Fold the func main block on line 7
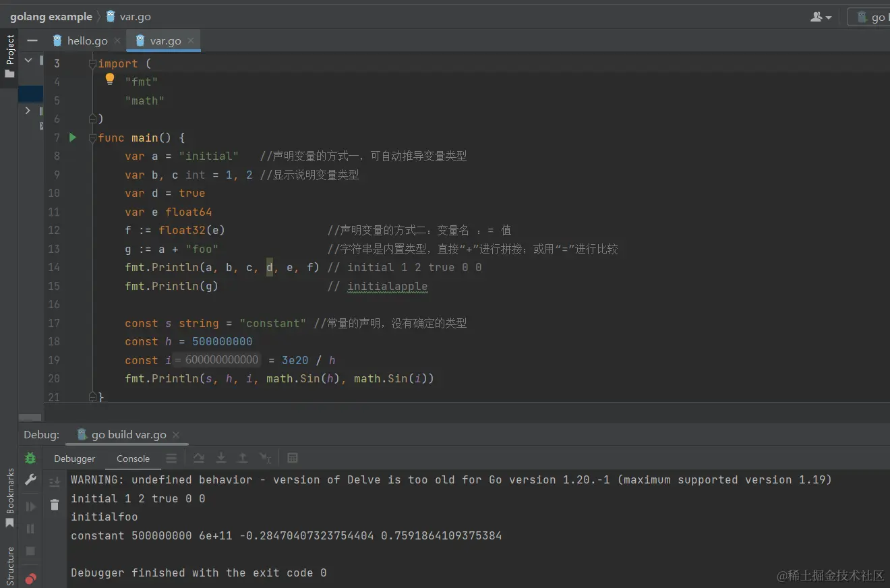The height and width of the screenshot is (588, 890). (x=93, y=138)
